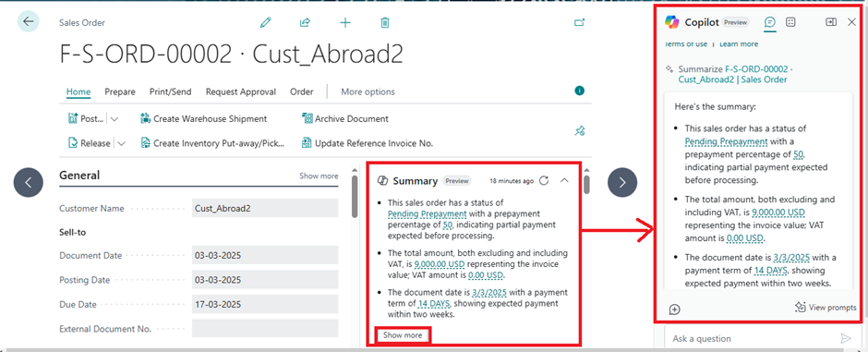868x352 pixels.
Task: Go to next record arrow
Action: click(622, 182)
